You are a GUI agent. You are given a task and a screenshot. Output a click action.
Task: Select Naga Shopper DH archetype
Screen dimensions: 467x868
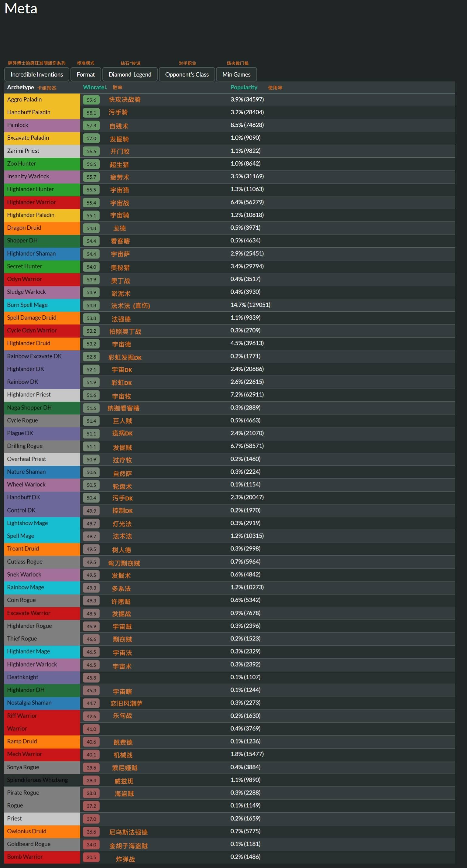tap(42, 408)
